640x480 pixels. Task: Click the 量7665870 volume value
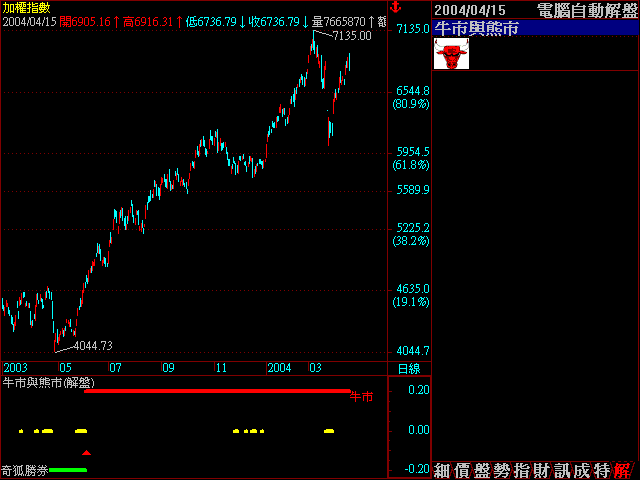click(x=339, y=22)
